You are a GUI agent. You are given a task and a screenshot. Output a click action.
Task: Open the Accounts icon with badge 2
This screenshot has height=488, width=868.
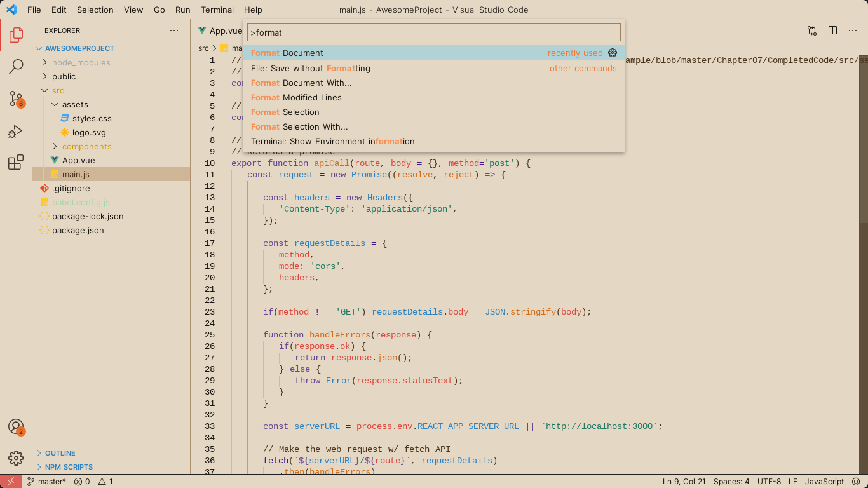(x=16, y=426)
